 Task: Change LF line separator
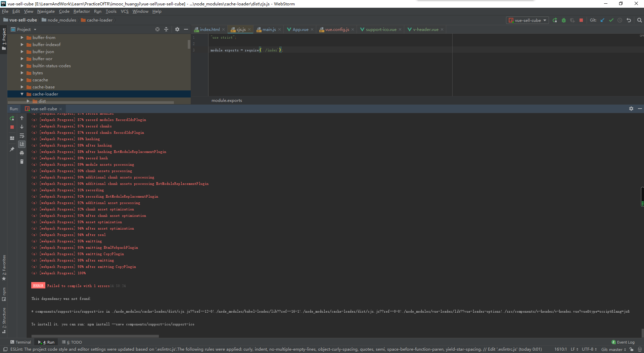[574, 349]
